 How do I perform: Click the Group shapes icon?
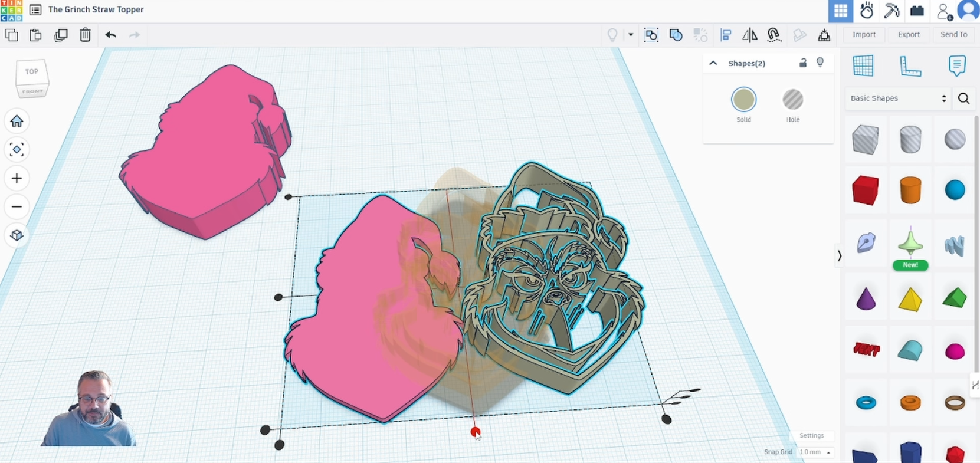pyautogui.click(x=651, y=35)
